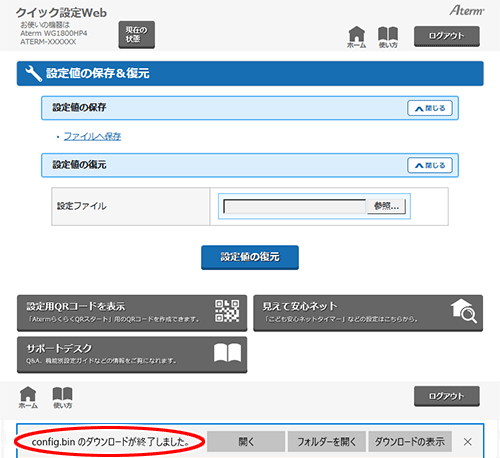
Task: Click the 設定ファイル path input field
Action: pyautogui.click(x=295, y=206)
